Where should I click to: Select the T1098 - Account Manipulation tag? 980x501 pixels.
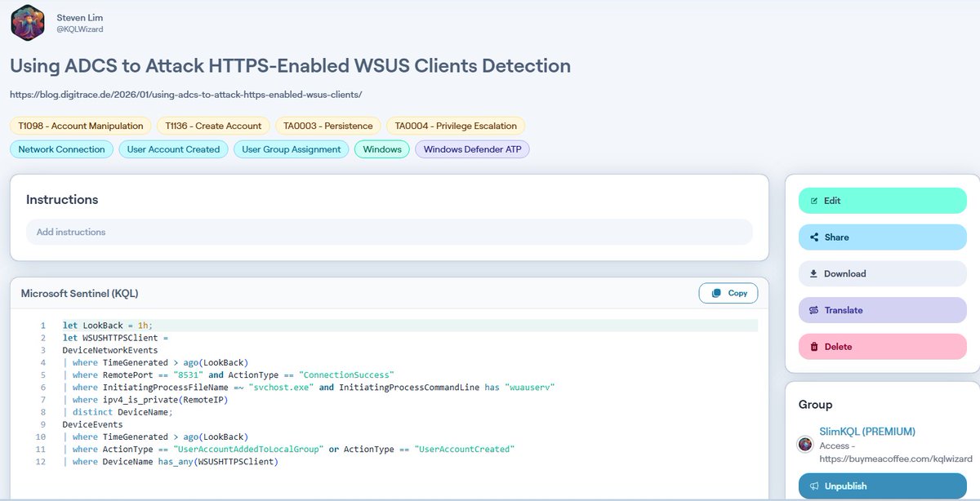81,126
